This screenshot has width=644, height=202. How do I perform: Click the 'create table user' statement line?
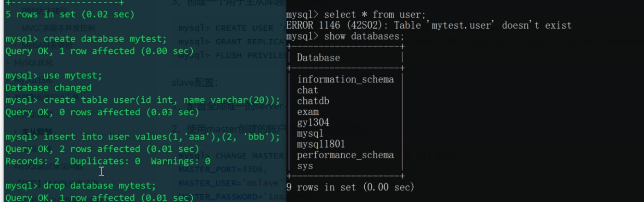(x=143, y=100)
